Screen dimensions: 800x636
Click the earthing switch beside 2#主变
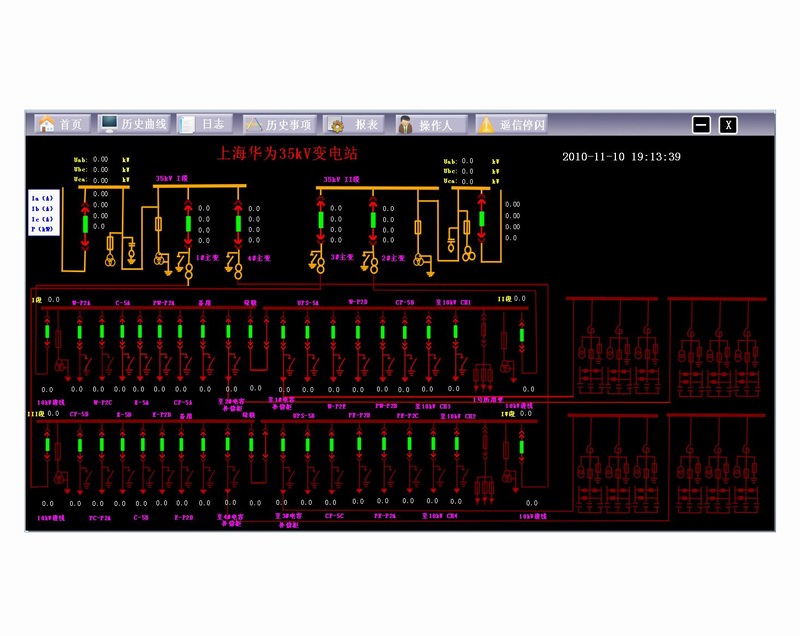366,260
